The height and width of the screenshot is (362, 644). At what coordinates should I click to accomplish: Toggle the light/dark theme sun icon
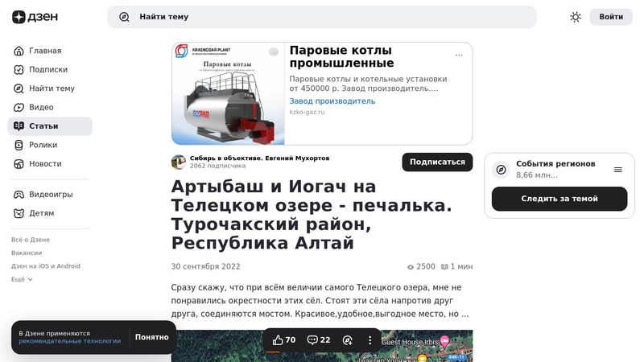click(576, 17)
